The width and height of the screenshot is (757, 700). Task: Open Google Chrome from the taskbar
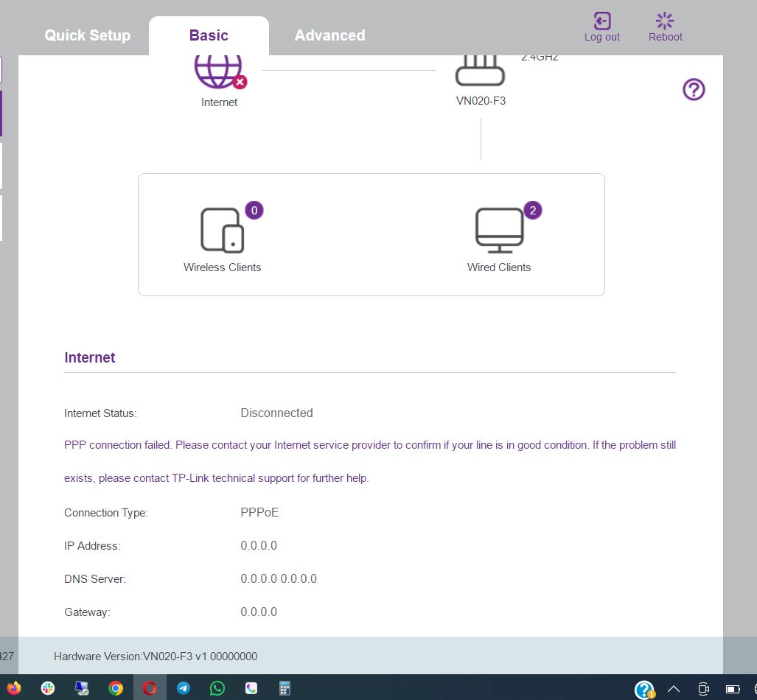[116, 688]
